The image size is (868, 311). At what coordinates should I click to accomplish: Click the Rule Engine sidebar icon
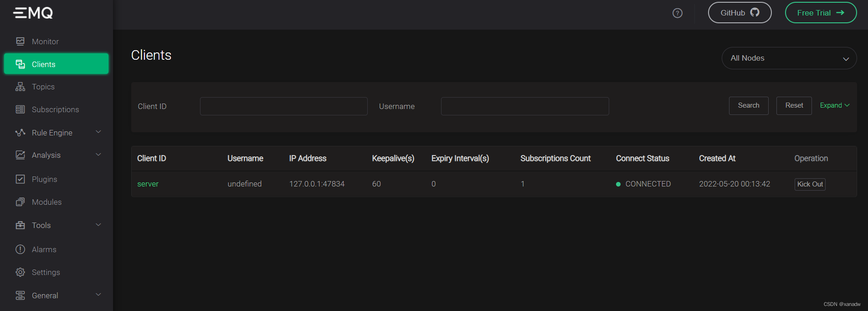(20, 133)
